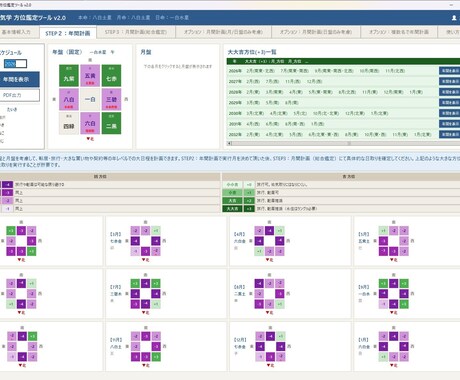Image resolution: width=460 pixels, height=380 pixels.
Task: Click the horizontal scrollbar under 大大吉方位 list
Action: tap(343, 143)
